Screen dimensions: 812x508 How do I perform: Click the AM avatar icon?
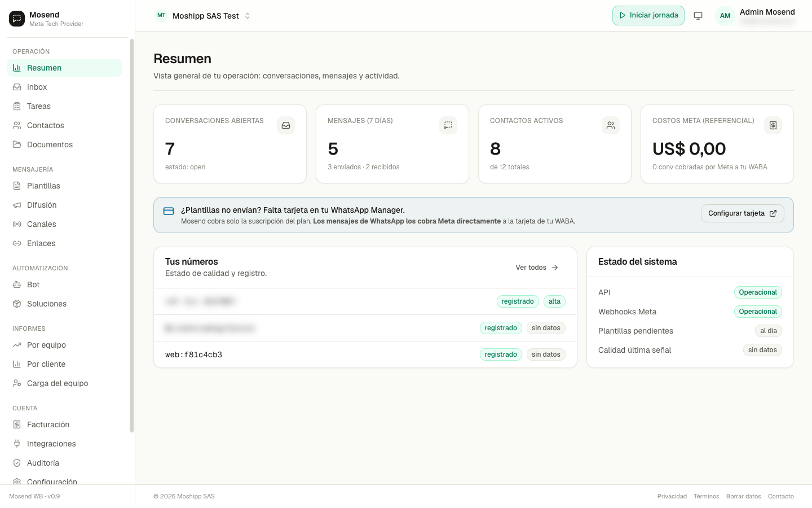click(x=725, y=16)
